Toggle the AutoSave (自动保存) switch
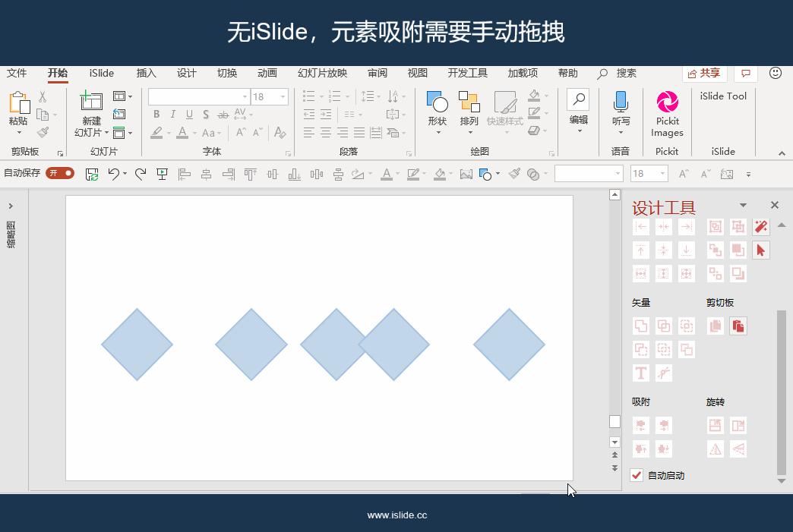 (60, 173)
